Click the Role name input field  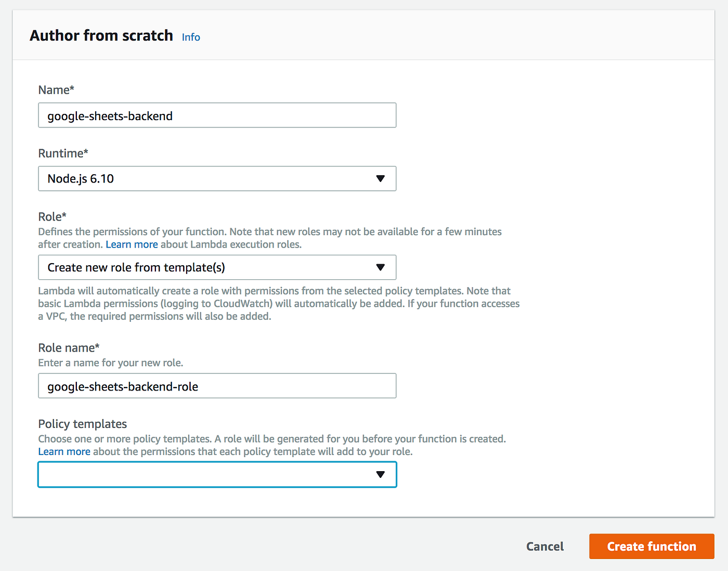click(217, 386)
